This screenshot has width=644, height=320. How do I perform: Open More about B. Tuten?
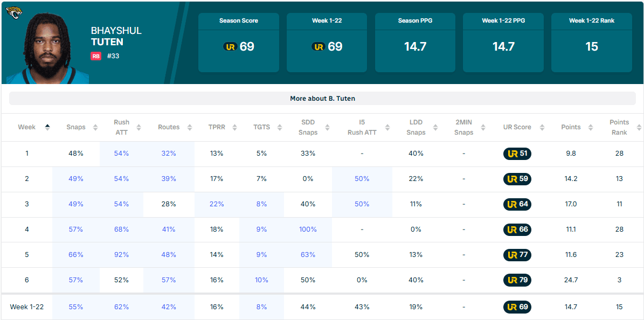click(322, 99)
